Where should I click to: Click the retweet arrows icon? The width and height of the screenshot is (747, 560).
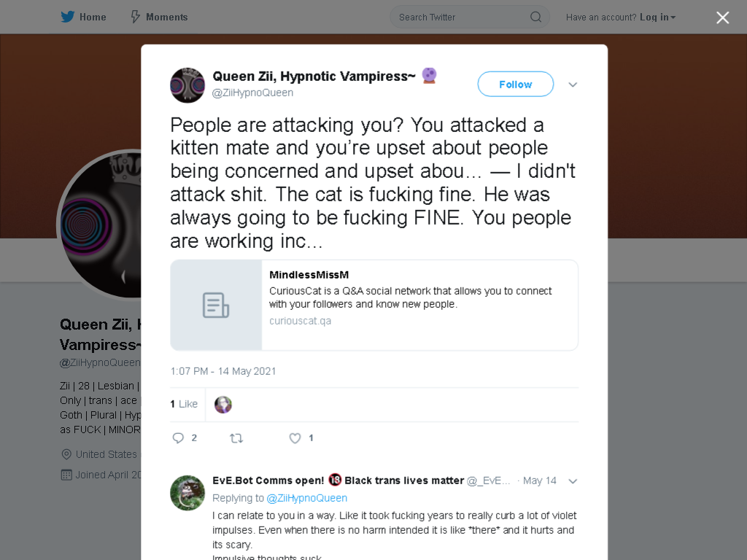pos(236,438)
